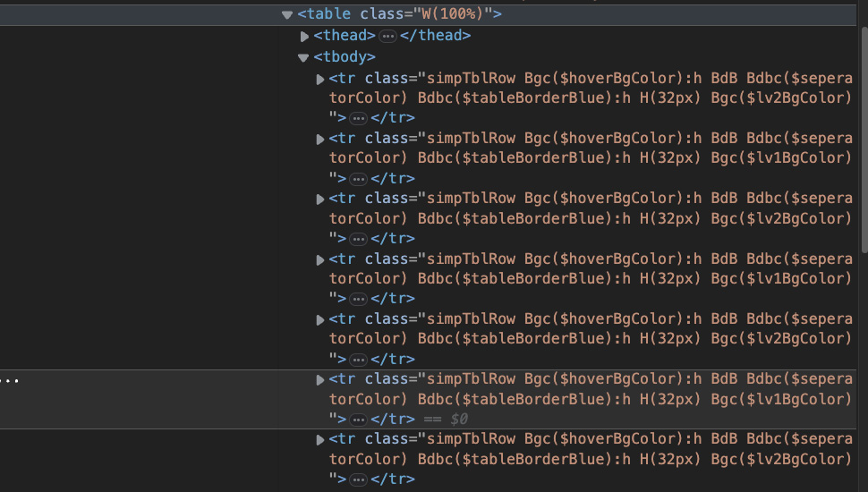This screenshot has height=492, width=868.
Task: Click the ellipsis badge of the second tr
Action: [358, 179]
